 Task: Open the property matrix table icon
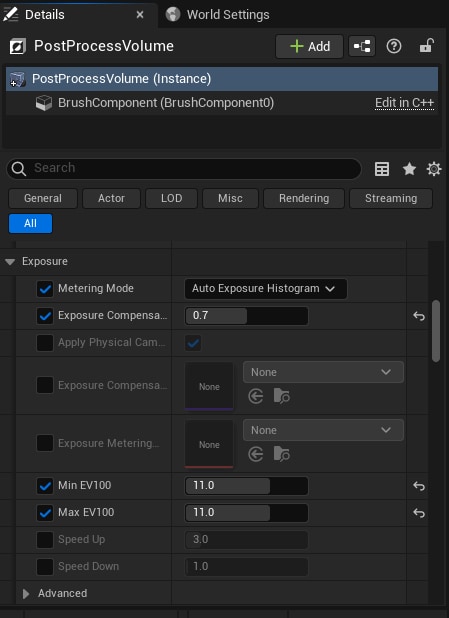point(382,169)
